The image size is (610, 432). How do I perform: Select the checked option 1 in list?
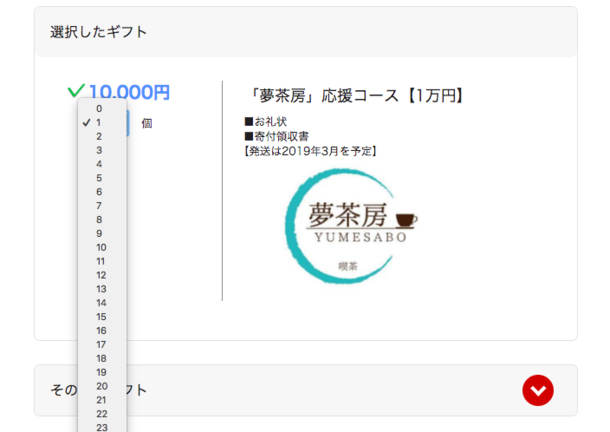point(99,122)
